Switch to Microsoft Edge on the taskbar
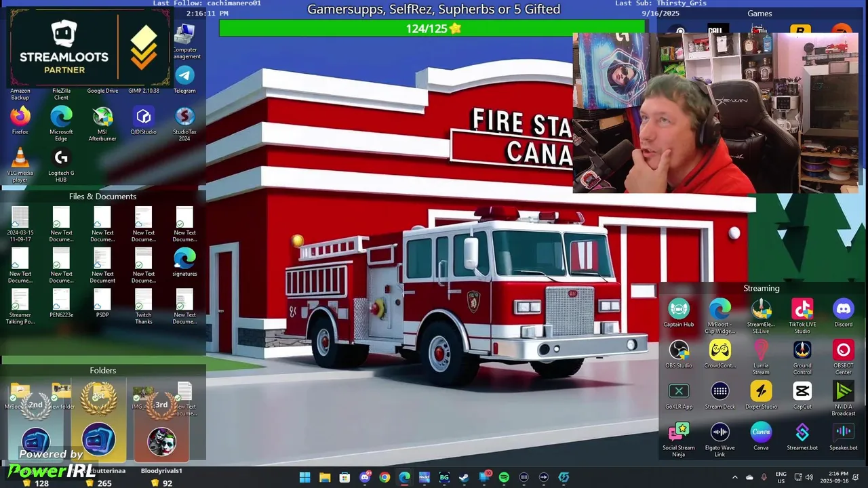 pos(404,477)
